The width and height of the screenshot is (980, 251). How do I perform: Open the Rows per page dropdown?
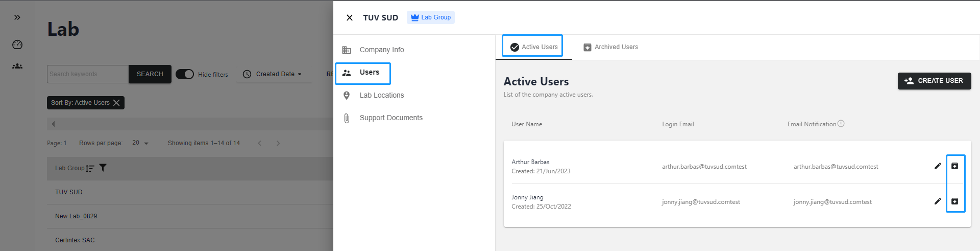coord(140,143)
